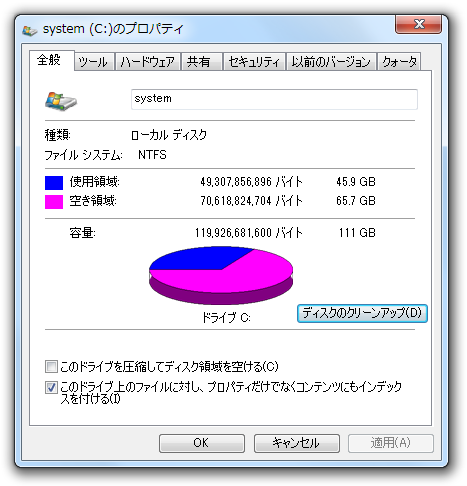
Task: Enable compress this drive checkbox
Action: [51, 366]
